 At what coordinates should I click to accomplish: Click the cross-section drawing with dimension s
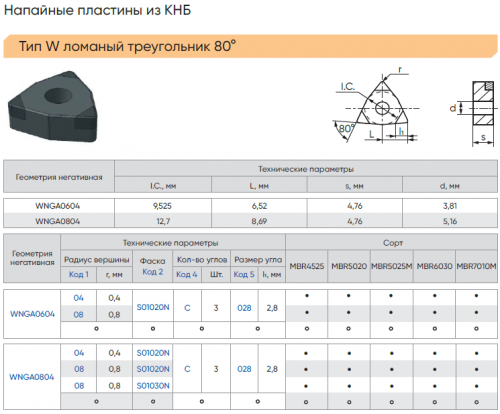point(477,113)
